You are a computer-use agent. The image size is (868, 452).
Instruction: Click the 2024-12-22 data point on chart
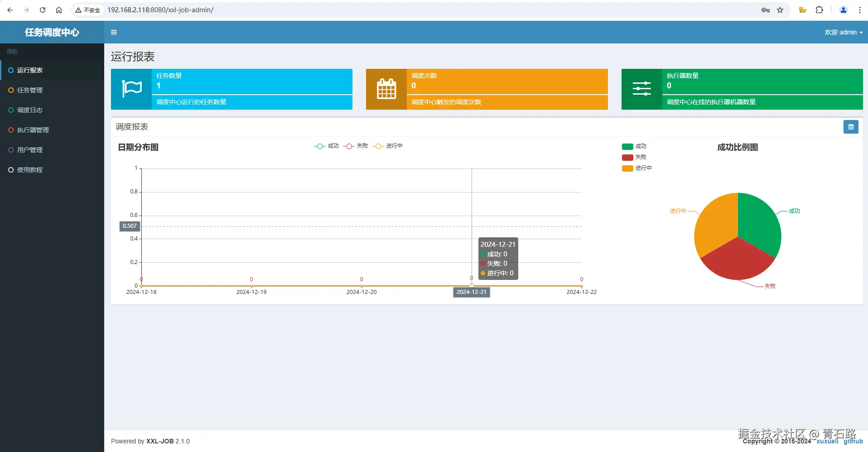pyautogui.click(x=582, y=286)
